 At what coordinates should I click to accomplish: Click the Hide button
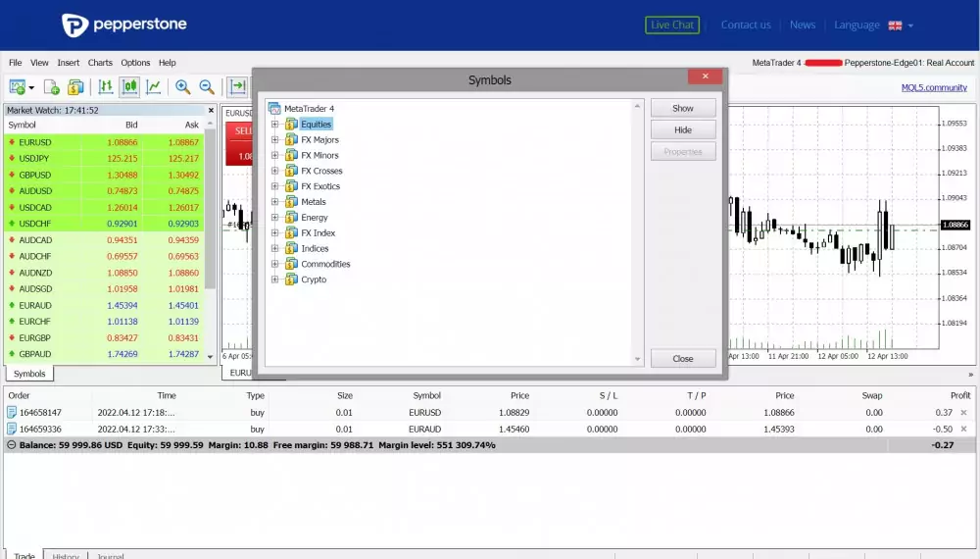coord(682,130)
